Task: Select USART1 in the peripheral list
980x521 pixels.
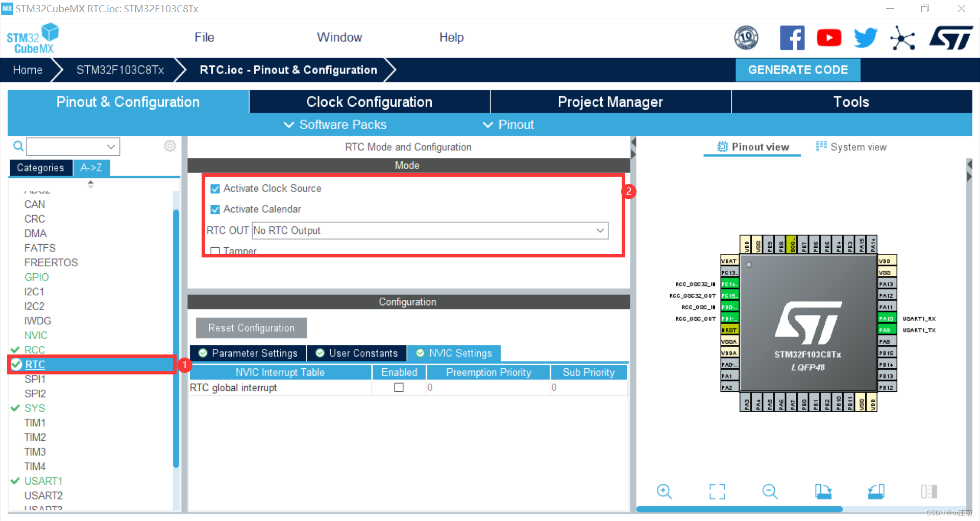Action: coord(43,481)
